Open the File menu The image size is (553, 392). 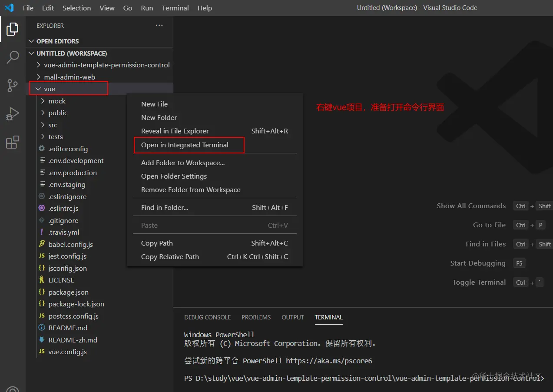[28, 8]
